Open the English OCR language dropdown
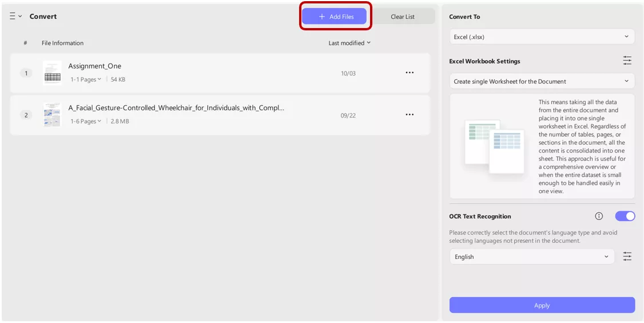 (531, 257)
